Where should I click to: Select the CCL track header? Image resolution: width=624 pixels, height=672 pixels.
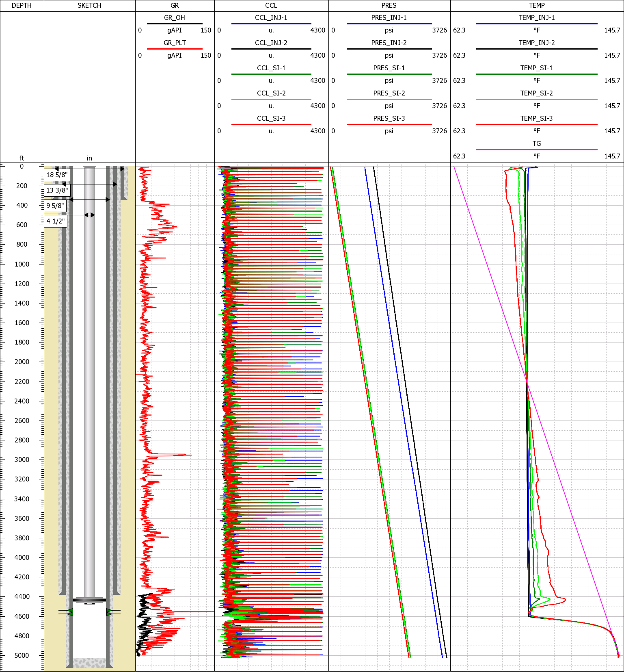coord(271,5)
